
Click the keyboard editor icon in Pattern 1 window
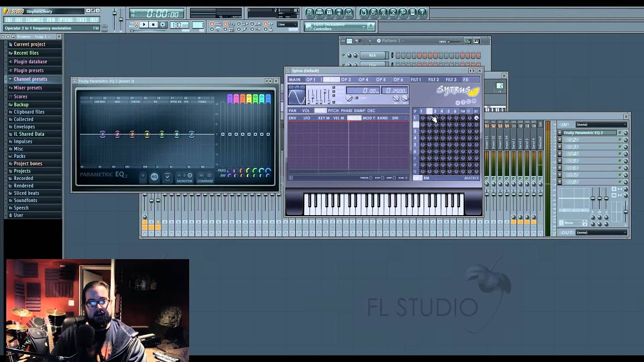(476, 41)
